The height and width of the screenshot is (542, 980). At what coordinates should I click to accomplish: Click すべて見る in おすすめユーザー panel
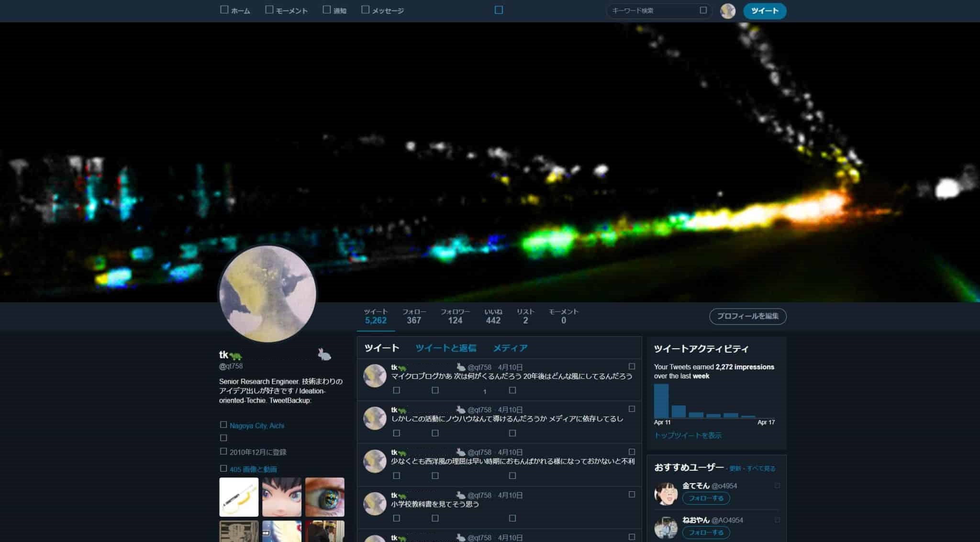click(761, 468)
